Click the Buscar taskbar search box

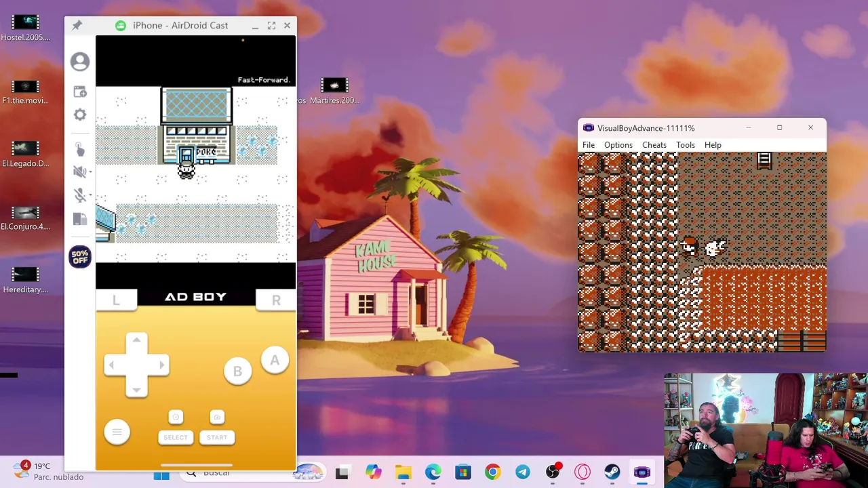pos(251,473)
